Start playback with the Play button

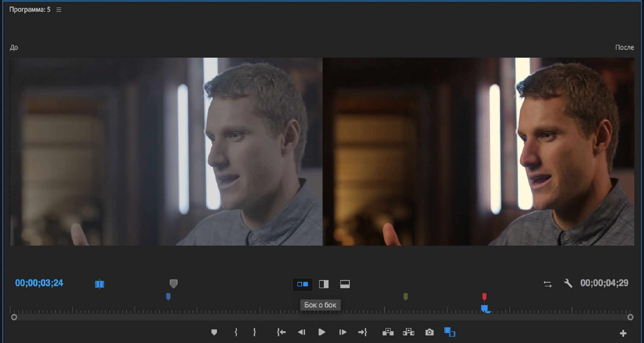pyautogui.click(x=322, y=332)
